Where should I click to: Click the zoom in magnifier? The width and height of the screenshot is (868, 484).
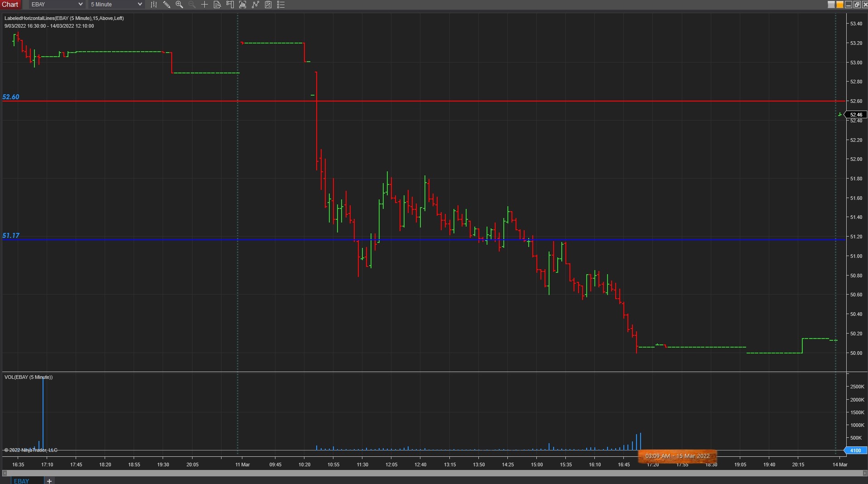(x=179, y=5)
